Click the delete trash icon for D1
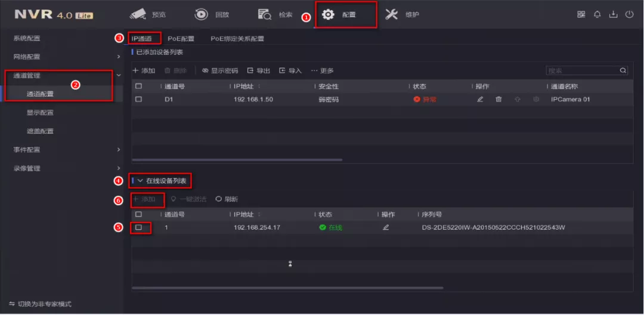The height and width of the screenshot is (315, 644). click(x=499, y=100)
